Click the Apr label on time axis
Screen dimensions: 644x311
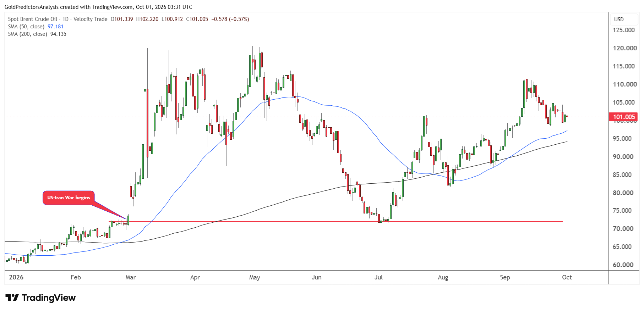pyautogui.click(x=195, y=277)
